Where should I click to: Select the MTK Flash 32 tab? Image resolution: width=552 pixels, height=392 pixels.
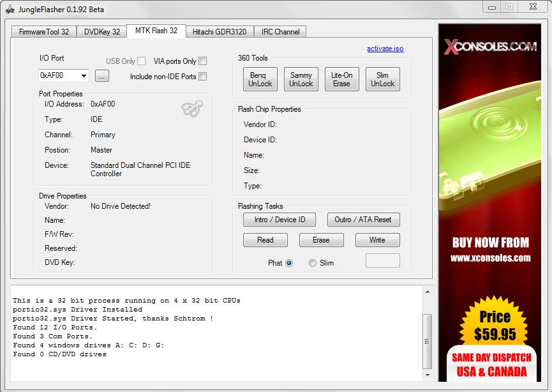(x=156, y=31)
